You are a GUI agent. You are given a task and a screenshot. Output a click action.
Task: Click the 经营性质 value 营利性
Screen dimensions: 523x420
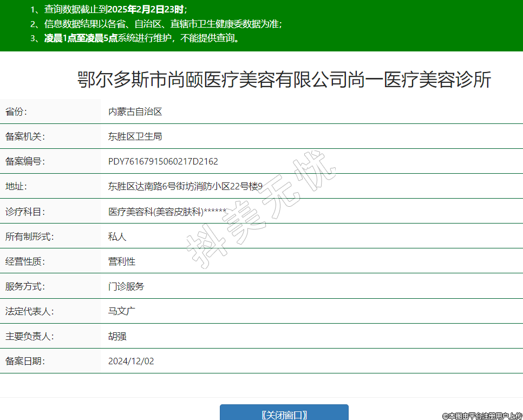pyautogui.click(x=122, y=261)
